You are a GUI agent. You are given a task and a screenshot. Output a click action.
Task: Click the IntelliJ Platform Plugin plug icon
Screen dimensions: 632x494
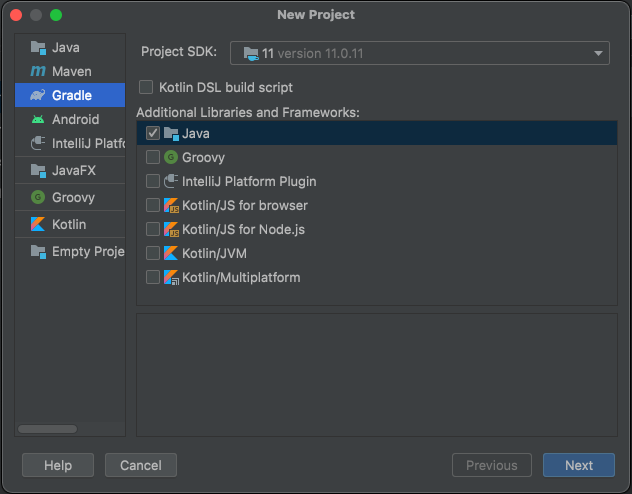pyautogui.click(x=171, y=181)
